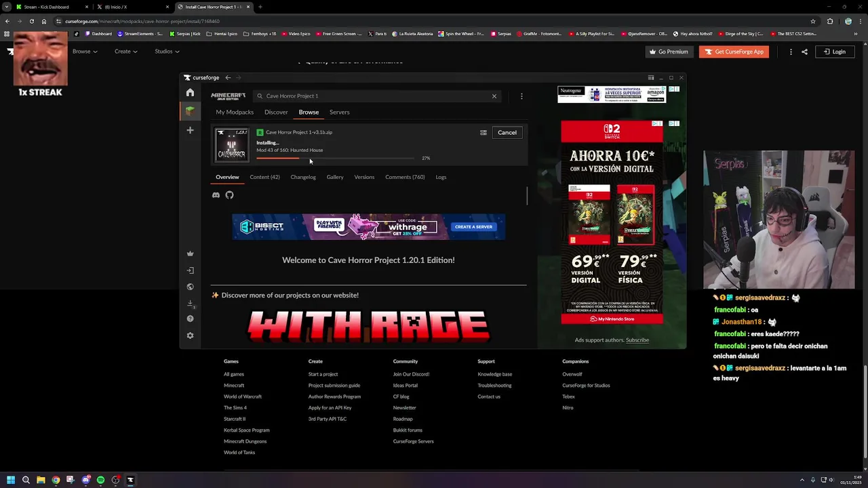Open CurseForge app settings gear

point(190,335)
